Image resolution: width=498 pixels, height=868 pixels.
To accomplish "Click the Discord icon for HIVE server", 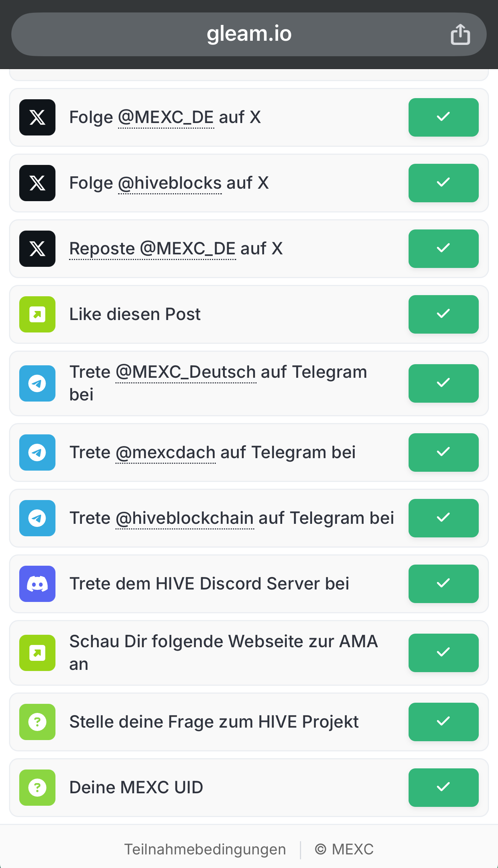I will 37,584.
